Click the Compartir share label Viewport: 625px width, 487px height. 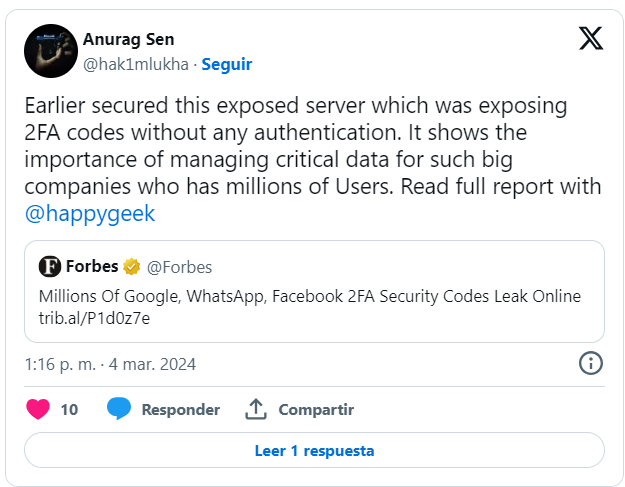(x=316, y=409)
